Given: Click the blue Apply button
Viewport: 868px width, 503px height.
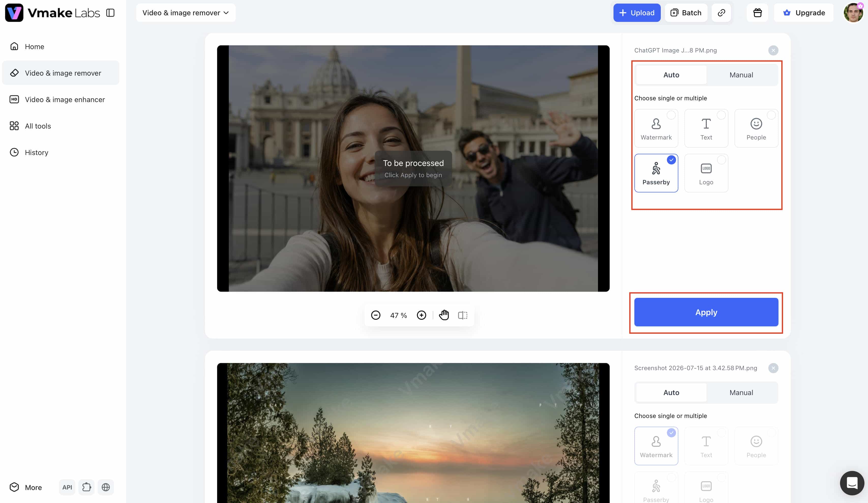Looking at the screenshot, I should [706, 312].
